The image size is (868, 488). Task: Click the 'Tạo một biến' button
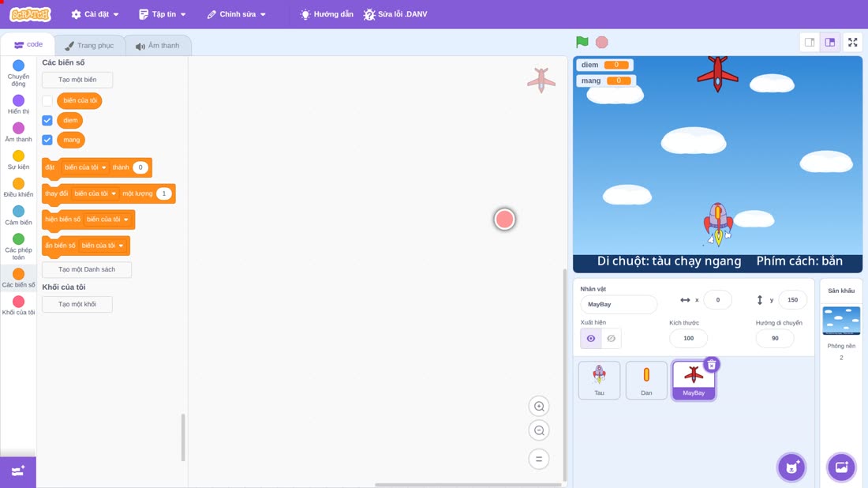(x=77, y=80)
